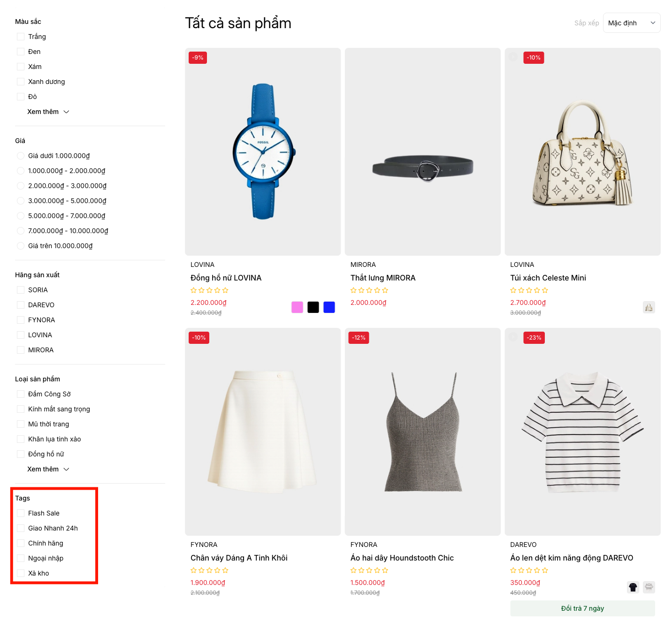The width and height of the screenshot is (672, 622).
Task: Choose the striped shirt variant icon for the DAREVO sweater
Action: point(649,587)
